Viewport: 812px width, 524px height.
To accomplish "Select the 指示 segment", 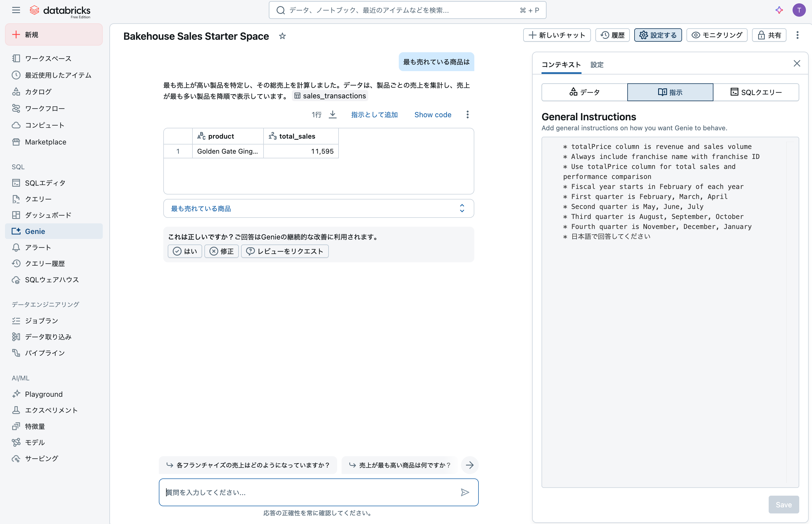I will pos(670,92).
